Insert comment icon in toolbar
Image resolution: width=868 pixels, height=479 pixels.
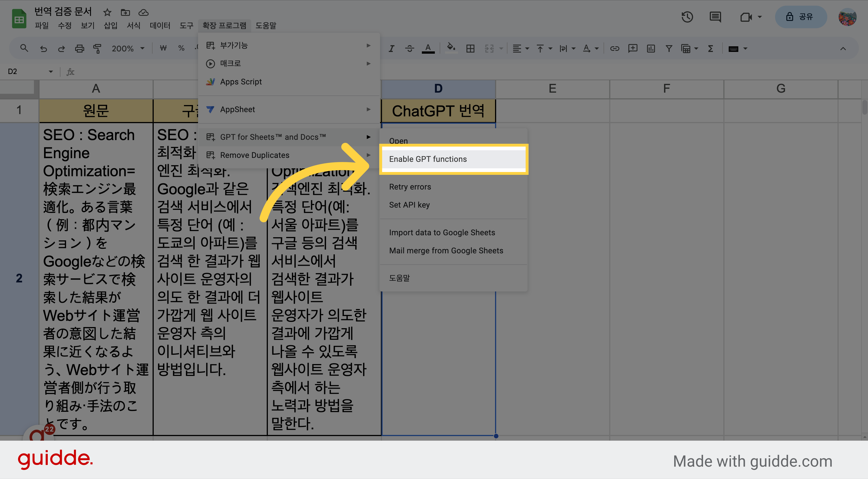[x=632, y=49]
